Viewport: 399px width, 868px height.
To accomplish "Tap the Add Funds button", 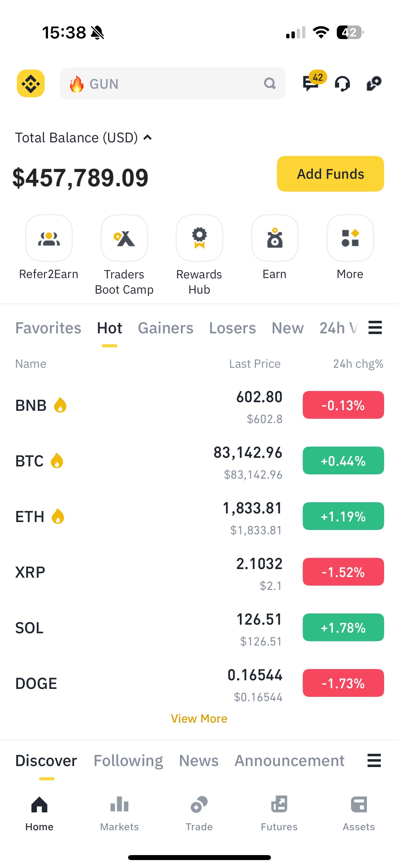I will pos(330,174).
